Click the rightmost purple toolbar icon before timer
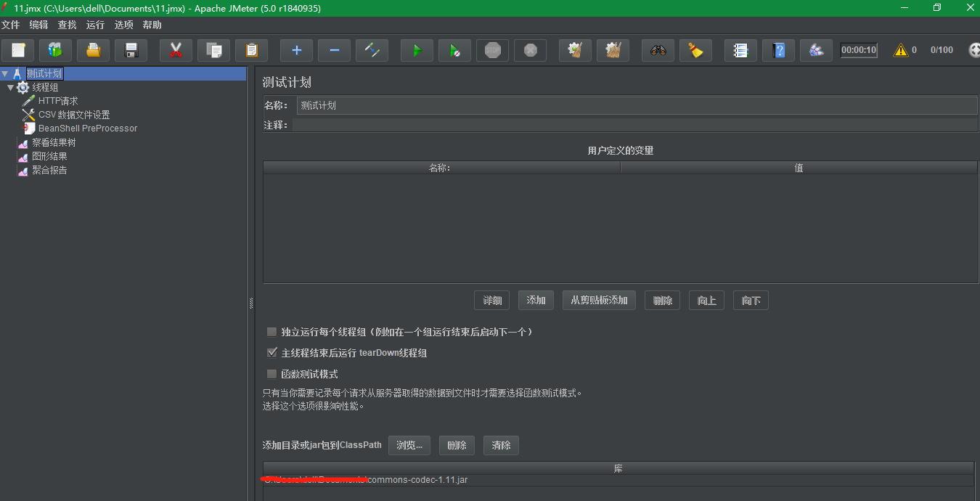The width and height of the screenshot is (980, 501). tap(816, 50)
